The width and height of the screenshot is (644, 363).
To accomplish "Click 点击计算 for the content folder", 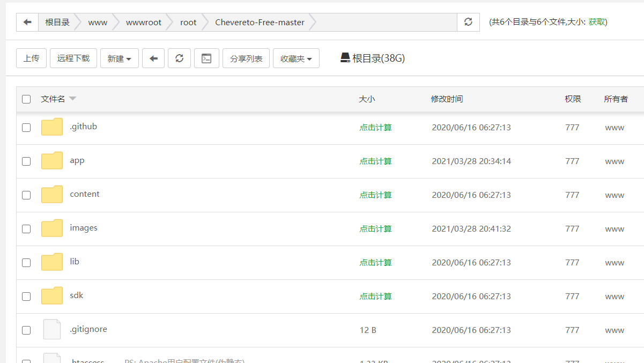I will 375,195.
